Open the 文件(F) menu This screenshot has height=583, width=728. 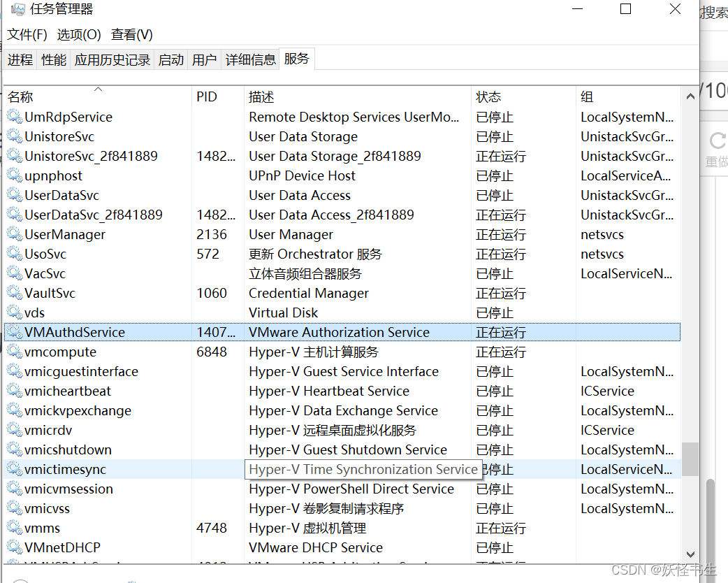[x=27, y=34]
